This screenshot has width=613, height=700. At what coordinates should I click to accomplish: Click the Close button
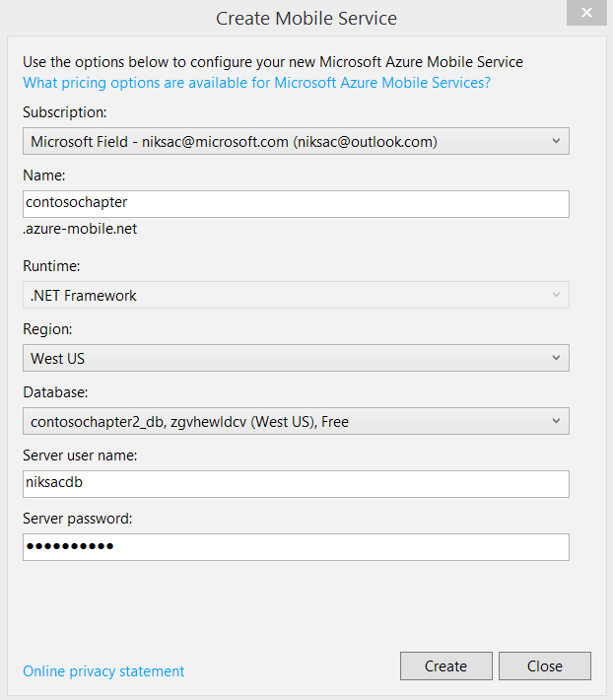[545, 666]
